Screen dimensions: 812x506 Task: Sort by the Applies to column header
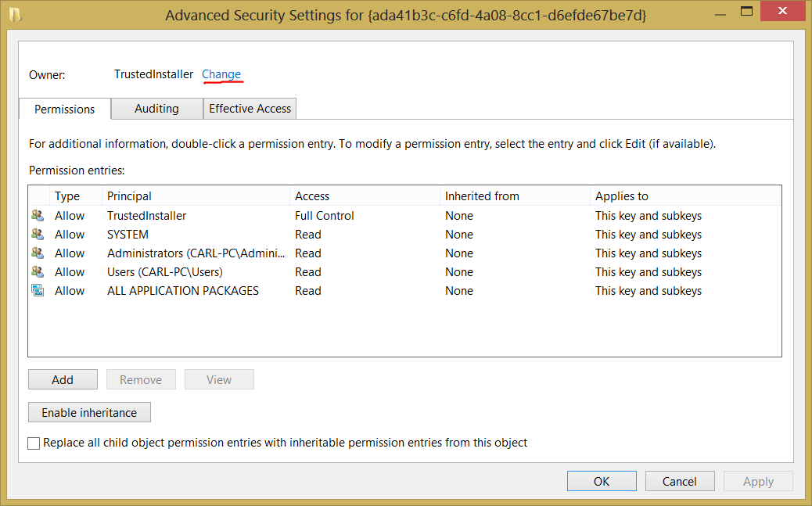tap(685, 196)
